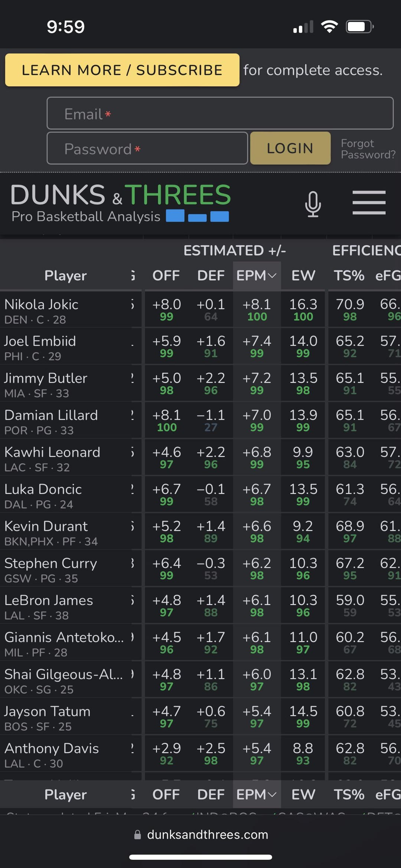Focus the Password input field
This screenshot has height=868, width=401.
147,148
